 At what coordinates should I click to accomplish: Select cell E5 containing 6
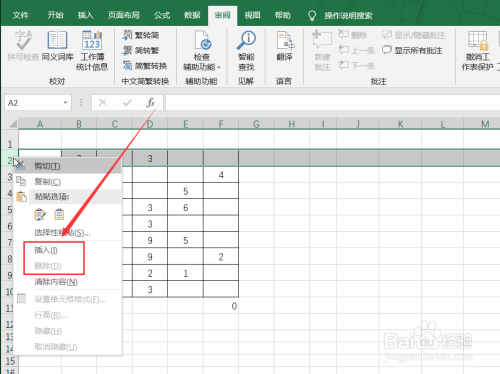tap(185, 207)
